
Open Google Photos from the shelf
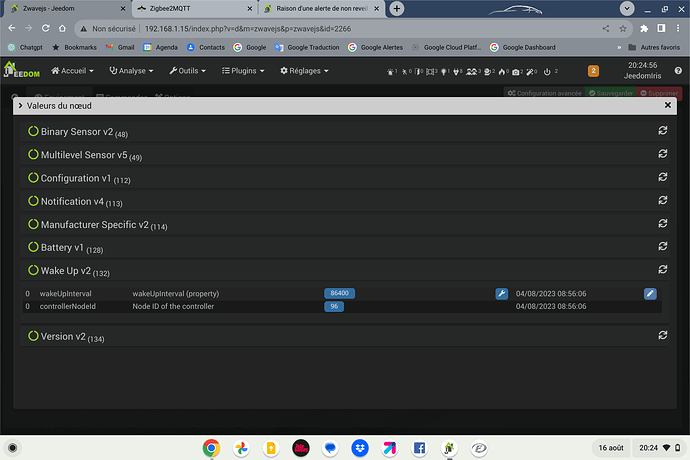(x=241, y=448)
